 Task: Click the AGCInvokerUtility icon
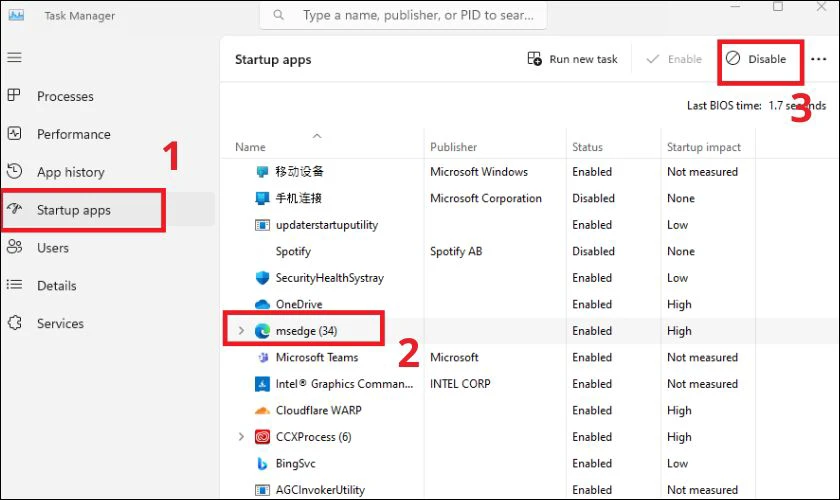coord(262,490)
